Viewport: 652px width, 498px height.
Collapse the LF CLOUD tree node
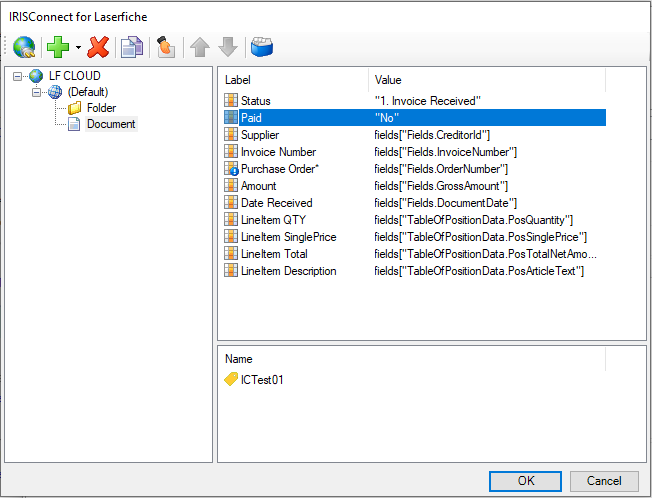point(18,76)
